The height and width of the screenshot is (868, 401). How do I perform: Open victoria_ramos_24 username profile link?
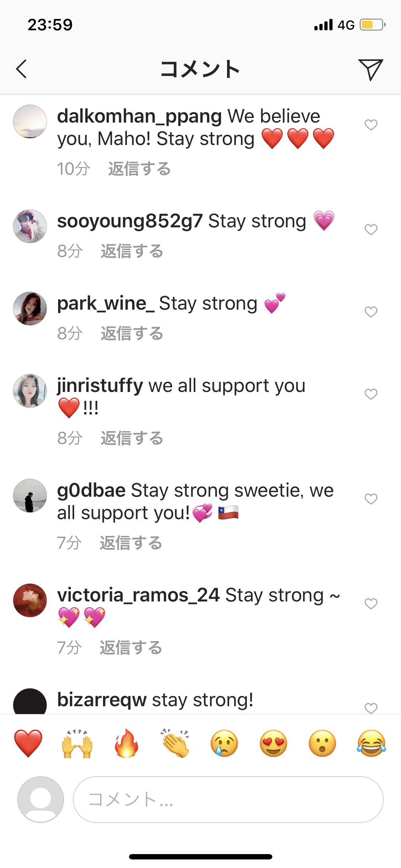138,595
